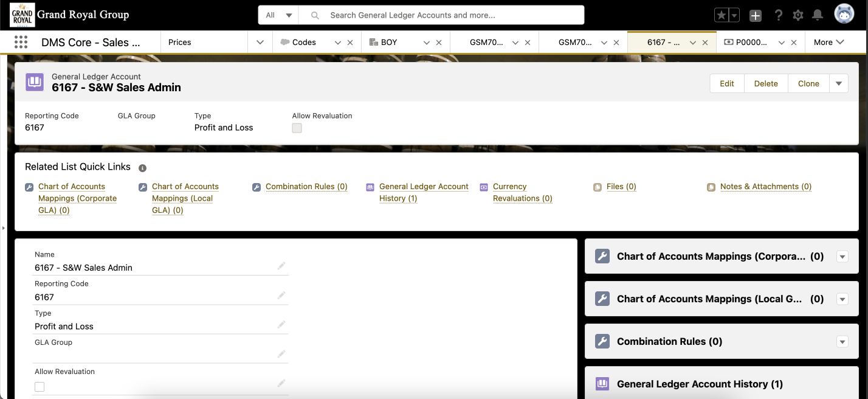Click the Files quick link icon

pyautogui.click(x=598, y=187)
